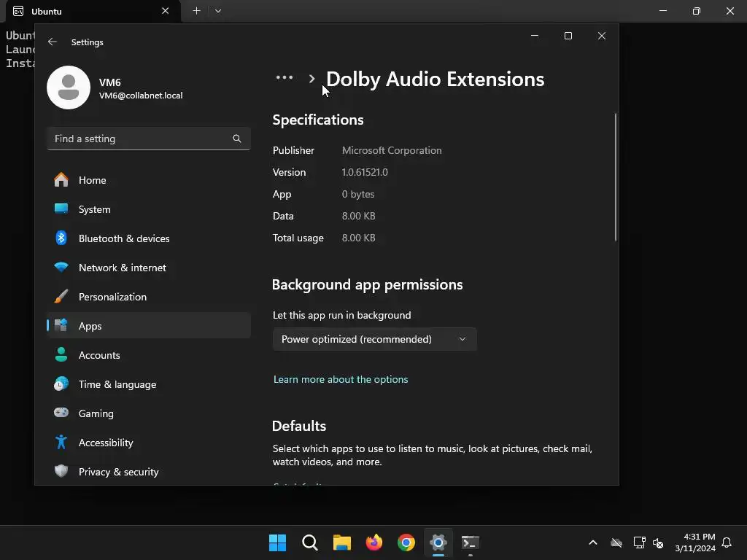Open Personalization settings

click(x=149, y=297)
